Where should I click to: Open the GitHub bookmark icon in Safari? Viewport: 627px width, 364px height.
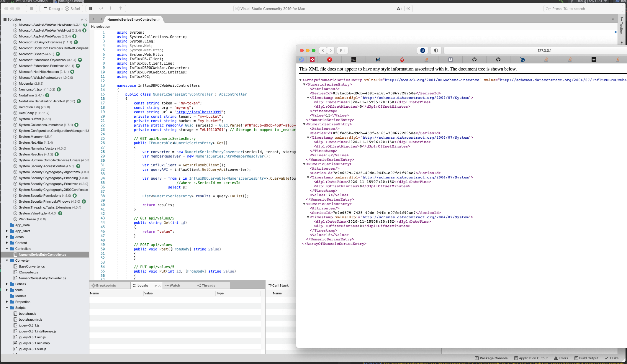(x=474, y=60)
